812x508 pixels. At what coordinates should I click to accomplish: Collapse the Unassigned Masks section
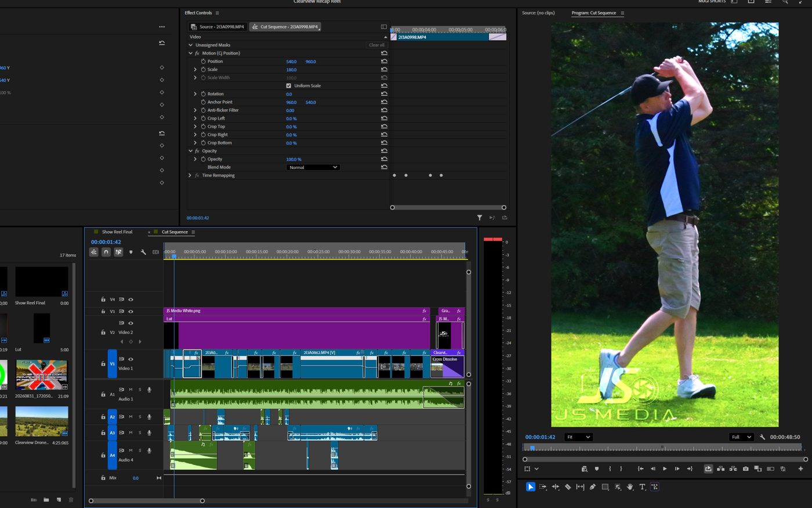(190, 45)
